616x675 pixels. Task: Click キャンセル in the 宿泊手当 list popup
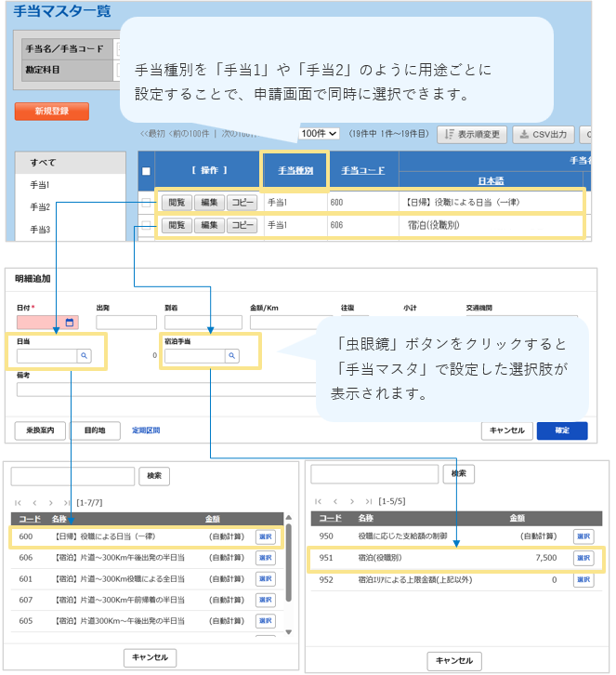pos(454,660)
